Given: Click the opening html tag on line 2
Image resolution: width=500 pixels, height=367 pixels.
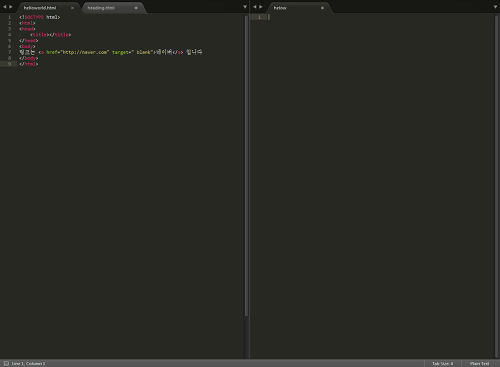Looking at the screenshot, I should (27, 23).
